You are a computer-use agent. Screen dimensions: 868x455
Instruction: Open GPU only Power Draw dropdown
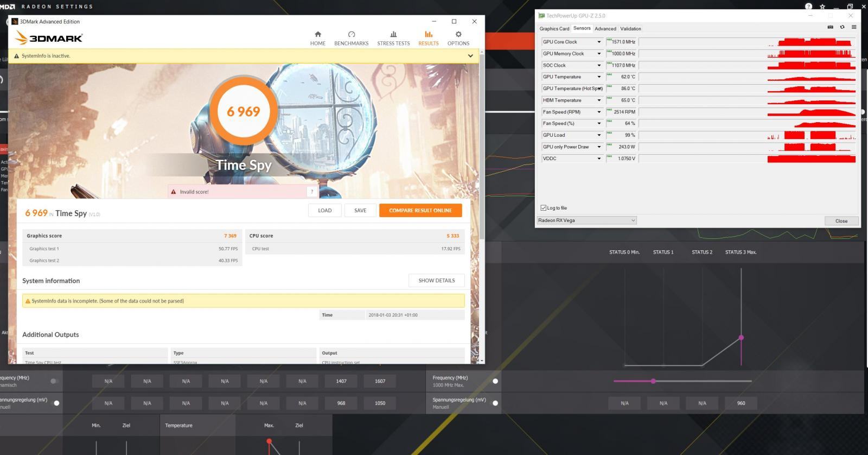pos(599,147)
